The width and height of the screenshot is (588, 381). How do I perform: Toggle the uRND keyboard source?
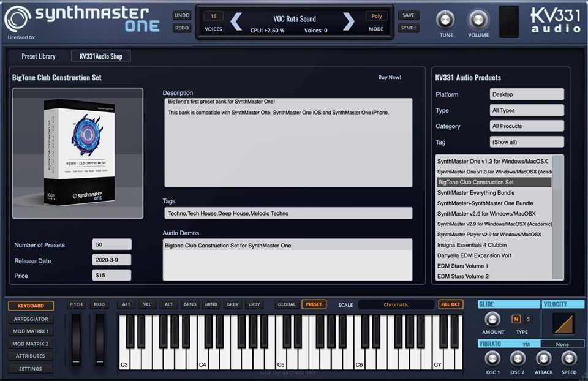[x=211, y=304]
